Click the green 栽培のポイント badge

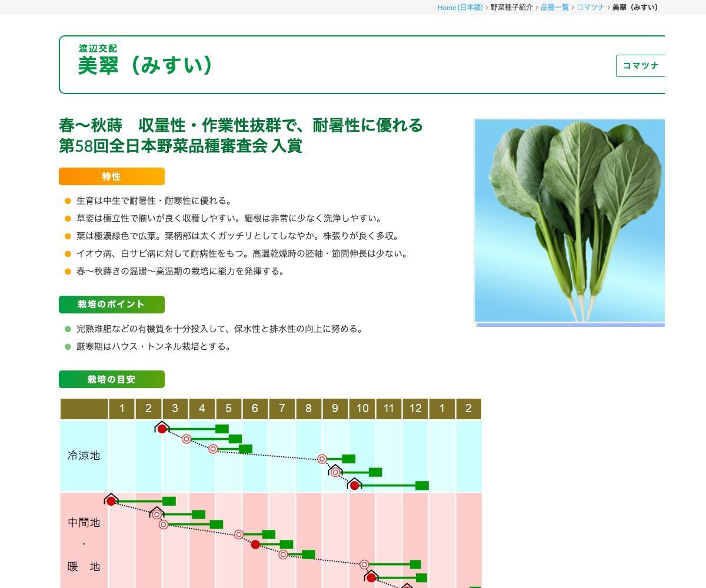pos(111,305)
